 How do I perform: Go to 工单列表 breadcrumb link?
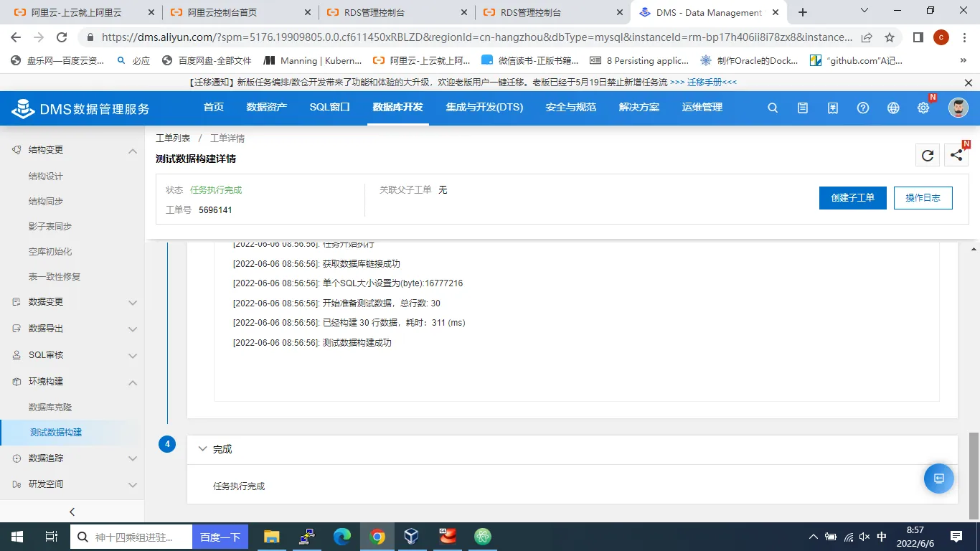[173, 138]
